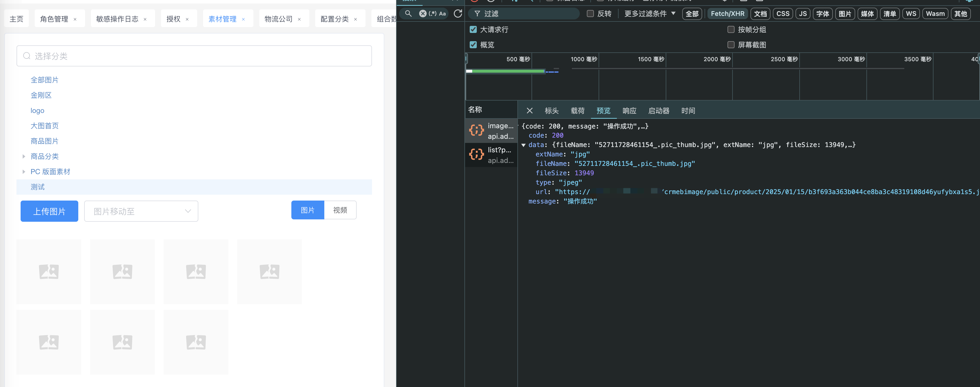Select the 金刚区 category
Viewport: 980px width, 387px height.
41,95
